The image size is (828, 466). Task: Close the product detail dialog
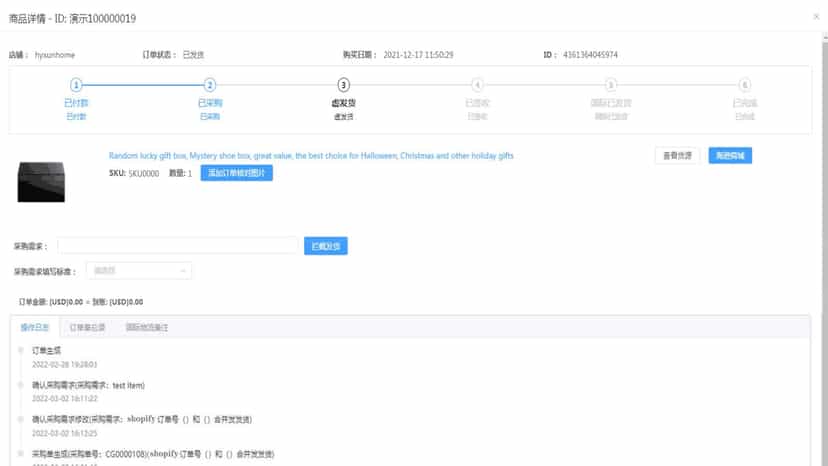pyautogui.click(x=816, y=17)
